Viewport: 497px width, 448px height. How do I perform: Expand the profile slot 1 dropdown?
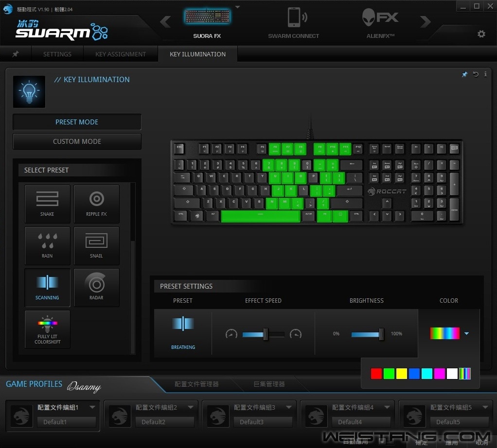(92, 407)
